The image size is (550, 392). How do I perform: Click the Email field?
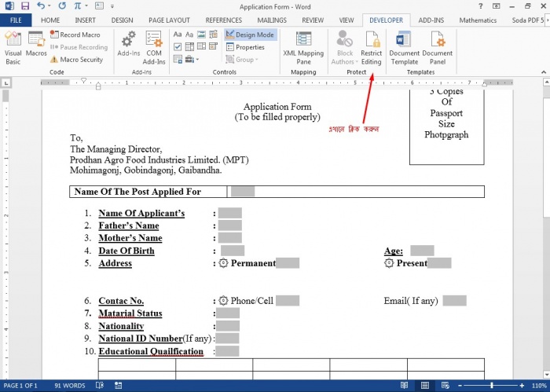pyautogui.click(x=454, y=301)
